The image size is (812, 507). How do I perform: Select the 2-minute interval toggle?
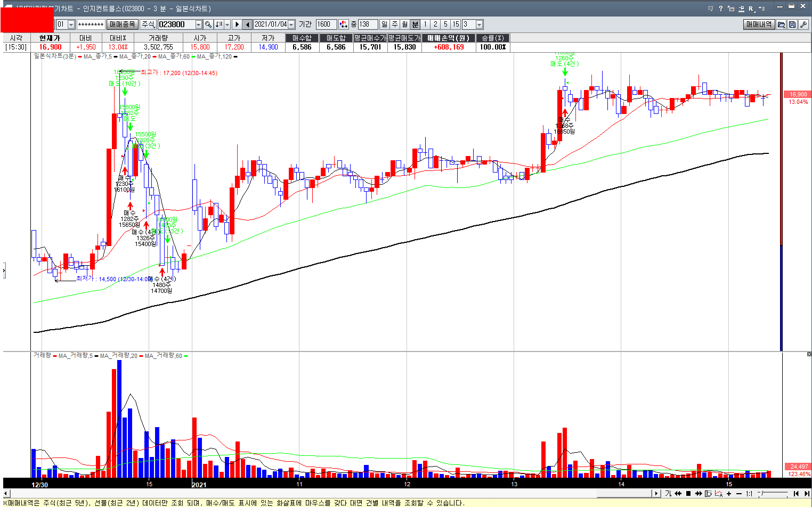coord(435,24)
